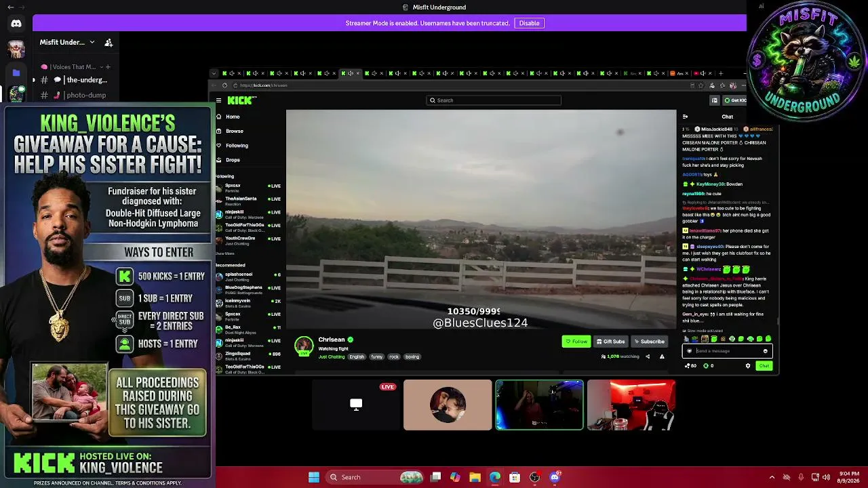868x488 pixels.
Task: Open OBS Studio on the taskbar
Action: click(535, 477)
